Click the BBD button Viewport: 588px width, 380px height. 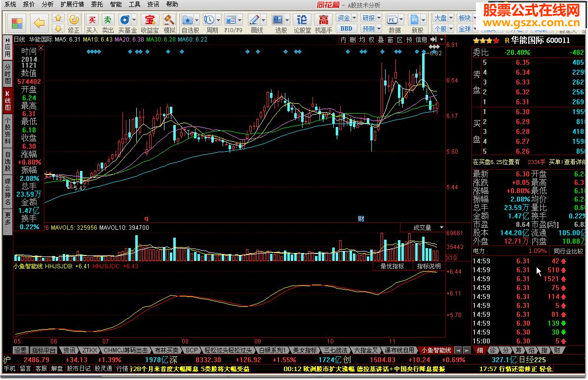pos(347,29)
